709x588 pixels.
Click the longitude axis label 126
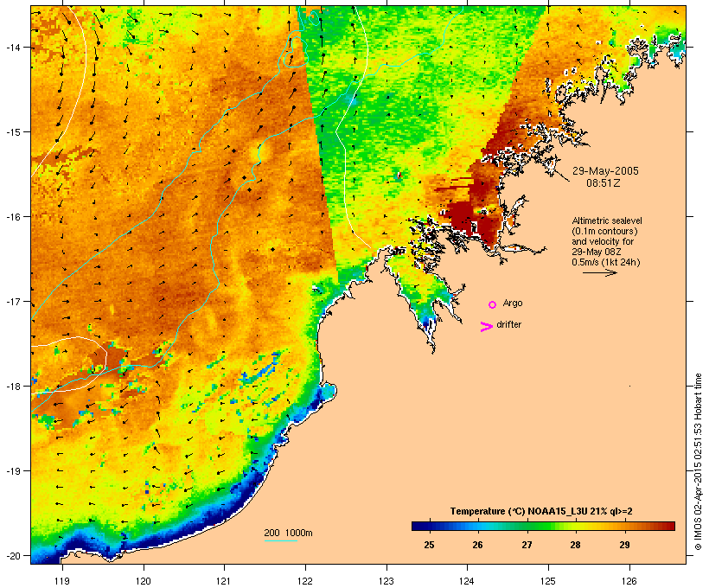629,581
